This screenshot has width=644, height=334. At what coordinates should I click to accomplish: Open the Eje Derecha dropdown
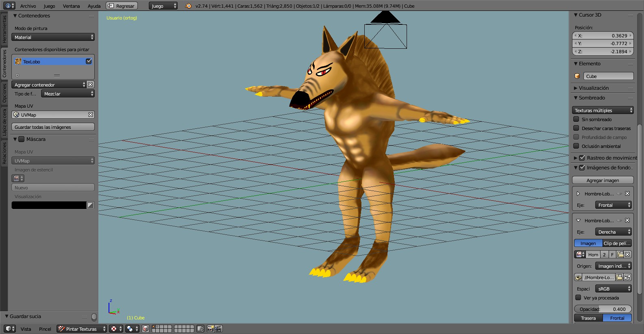pos(614,232)
